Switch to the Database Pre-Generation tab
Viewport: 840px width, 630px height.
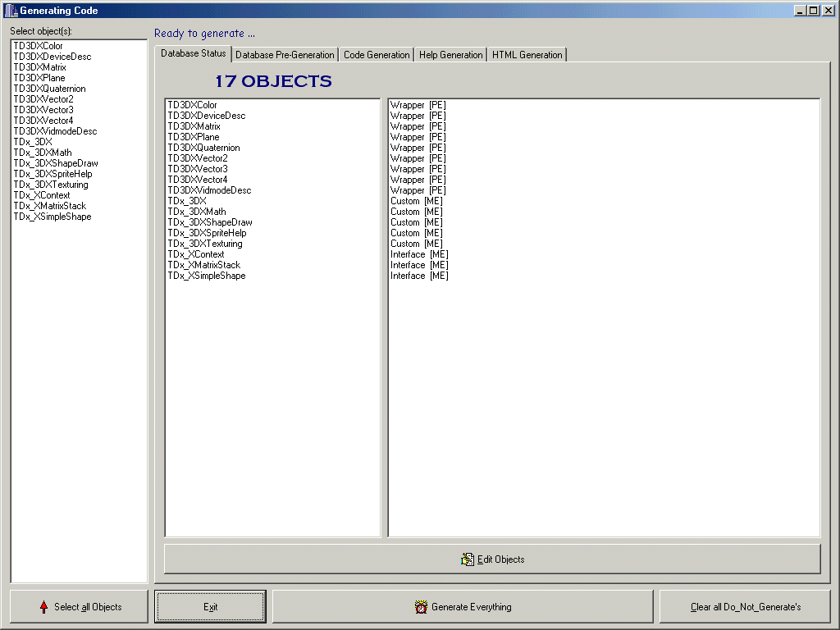[x=285, y=55]
